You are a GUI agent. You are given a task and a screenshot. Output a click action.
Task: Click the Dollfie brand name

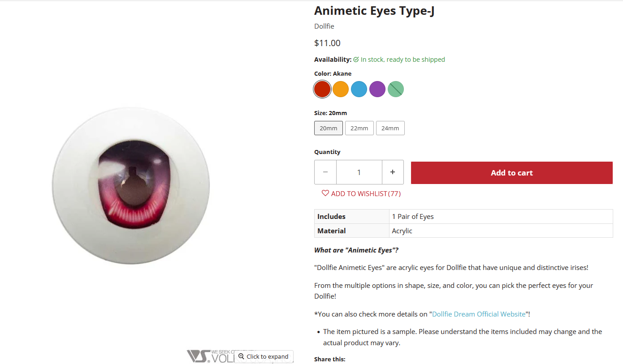(x=324, y=26)
